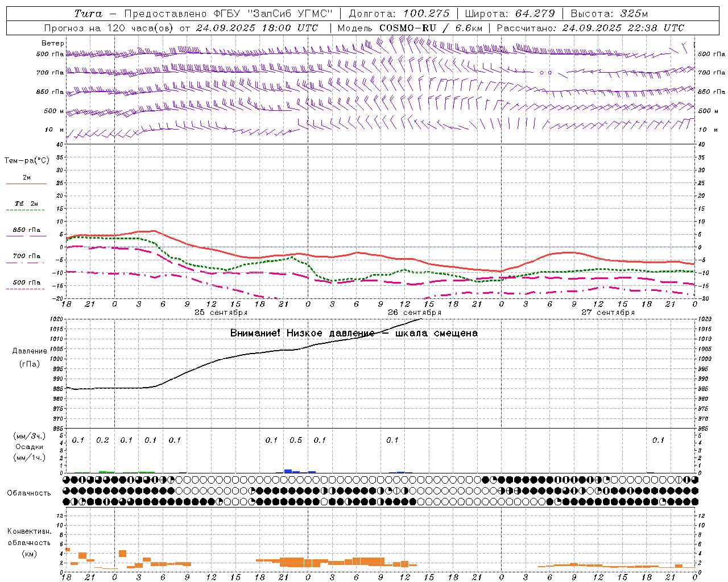Click the "Конвективн." convective cloud label
This screenshot has width=728, height=582.
point(29,531)
